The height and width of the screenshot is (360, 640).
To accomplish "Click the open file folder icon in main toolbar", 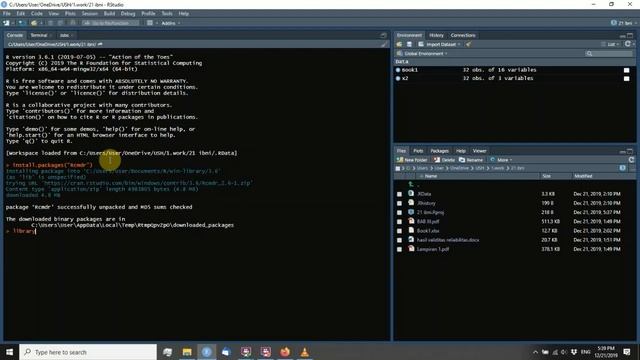I will pos(34,23).
